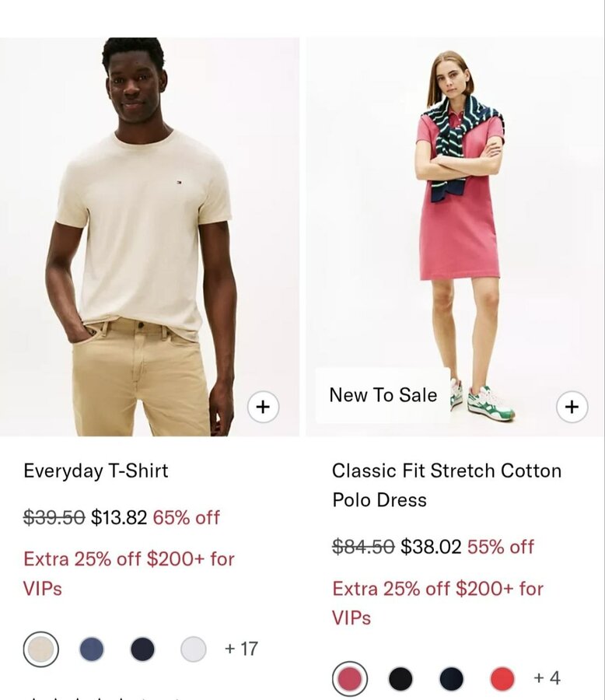The image size is (605, 700).
Task: Pick navy Polo Dress color swatch
Action: click(451, 678)
